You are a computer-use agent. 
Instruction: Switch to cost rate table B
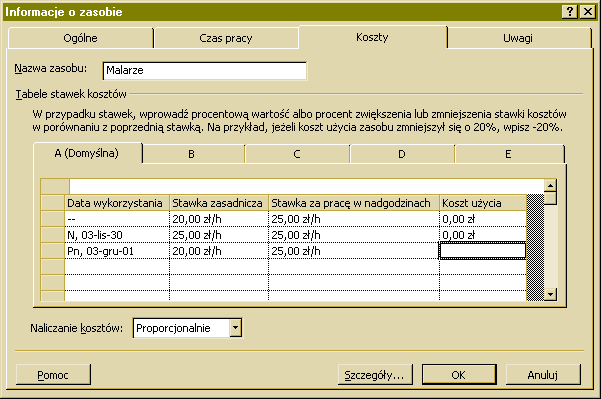click(192, 154)
